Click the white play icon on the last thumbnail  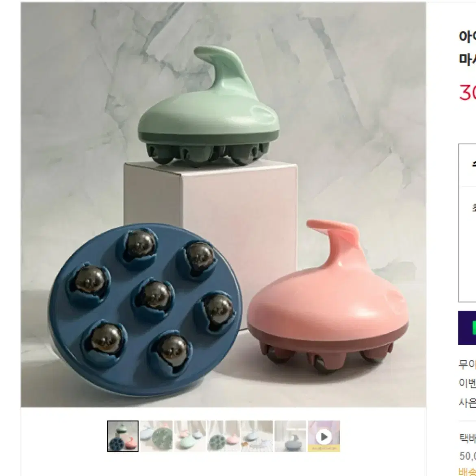[324, 437]
